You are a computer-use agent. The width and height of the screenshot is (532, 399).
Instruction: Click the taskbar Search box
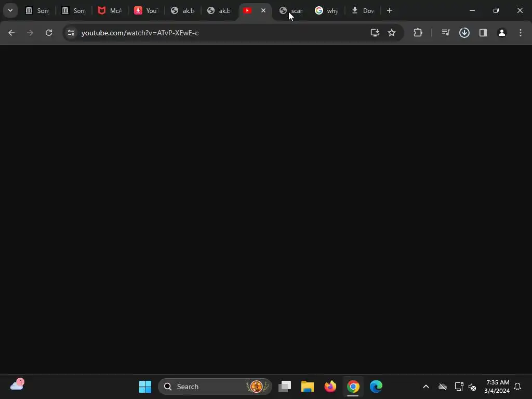[215, 387]
